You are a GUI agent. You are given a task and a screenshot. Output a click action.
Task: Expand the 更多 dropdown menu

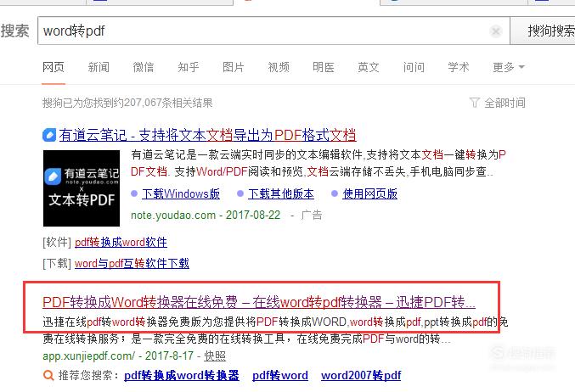click(x=509, y=67)
